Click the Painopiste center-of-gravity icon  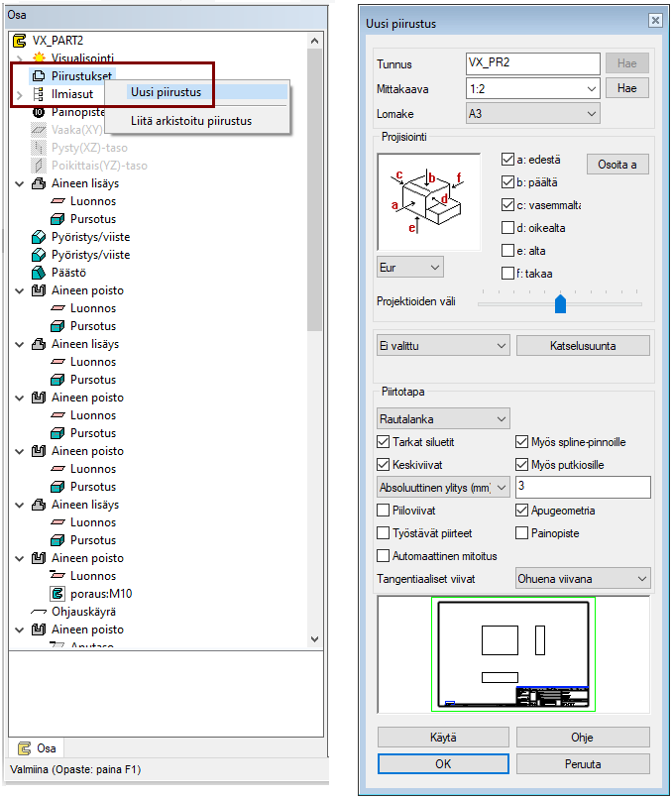click(x=39, y=112)
